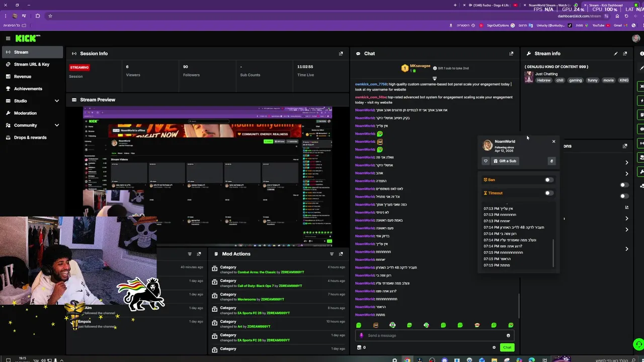
Task: Select the first green blob emote
Action: click(x=359, y=325)
